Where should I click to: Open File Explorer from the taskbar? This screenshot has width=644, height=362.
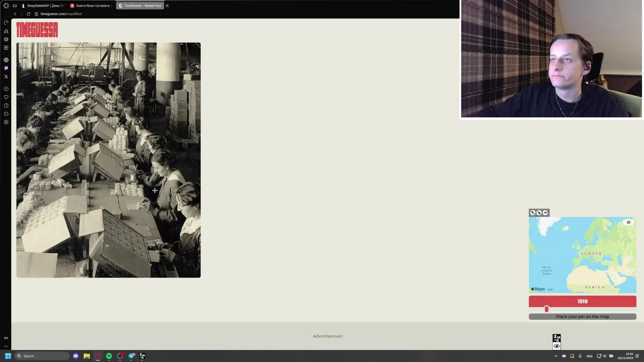[87, 356]
